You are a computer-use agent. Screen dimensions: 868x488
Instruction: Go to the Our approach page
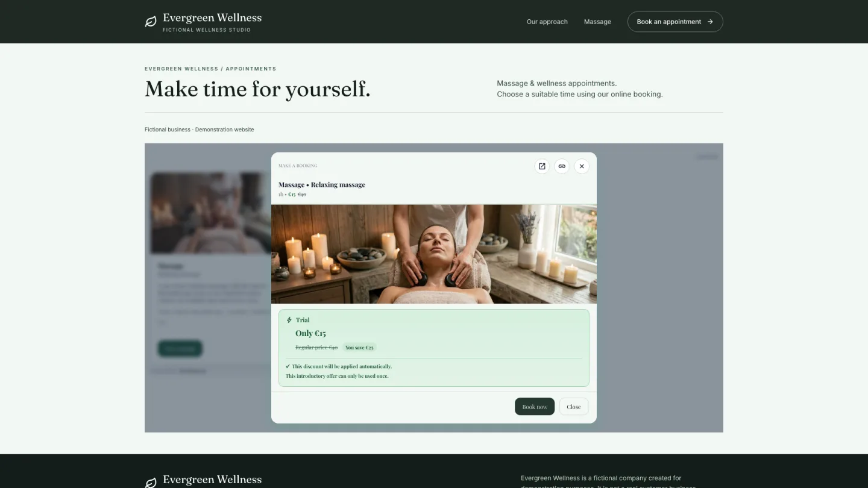point(547,22)
